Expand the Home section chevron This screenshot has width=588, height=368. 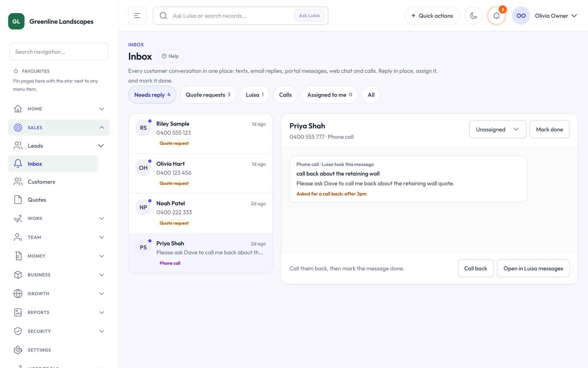tap(102, 109)
